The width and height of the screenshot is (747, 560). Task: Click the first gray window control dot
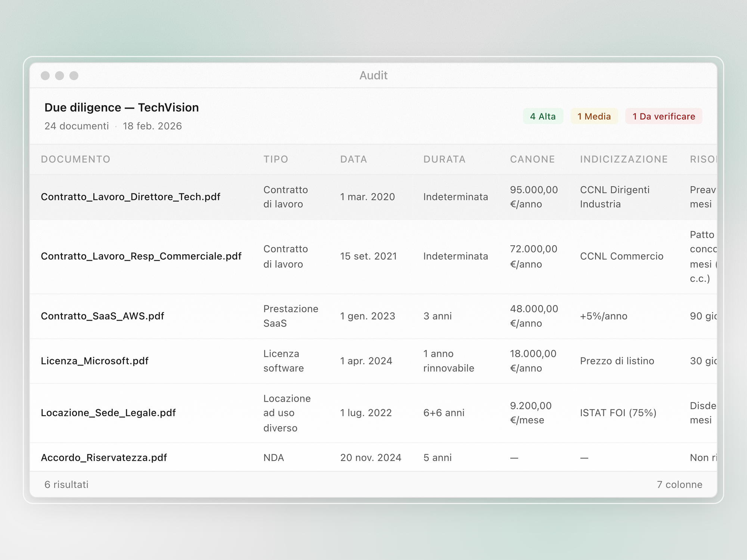45,76
